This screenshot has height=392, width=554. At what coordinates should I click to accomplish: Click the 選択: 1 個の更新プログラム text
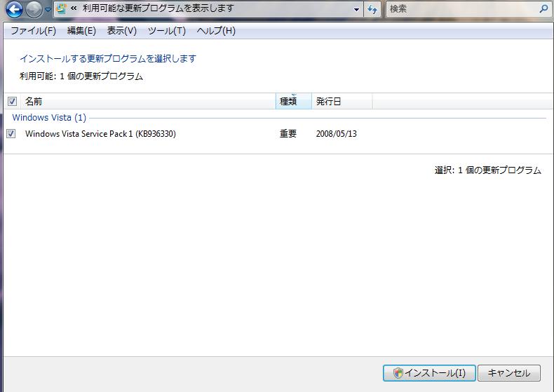tap(487, 170)
